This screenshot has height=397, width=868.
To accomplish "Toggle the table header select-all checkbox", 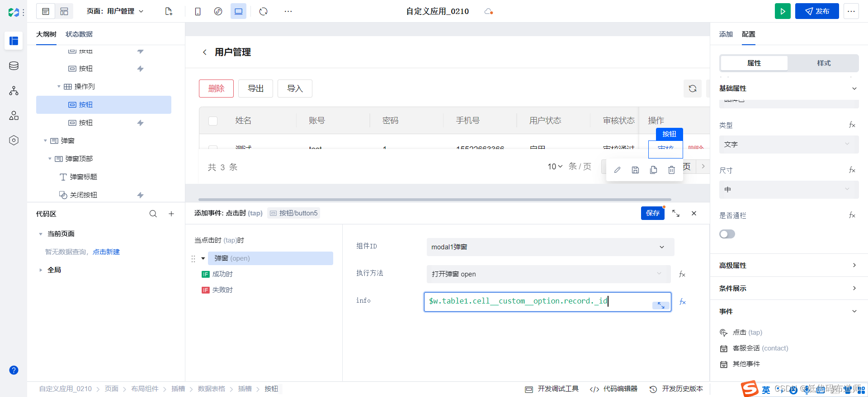I will tap(213, 121).
